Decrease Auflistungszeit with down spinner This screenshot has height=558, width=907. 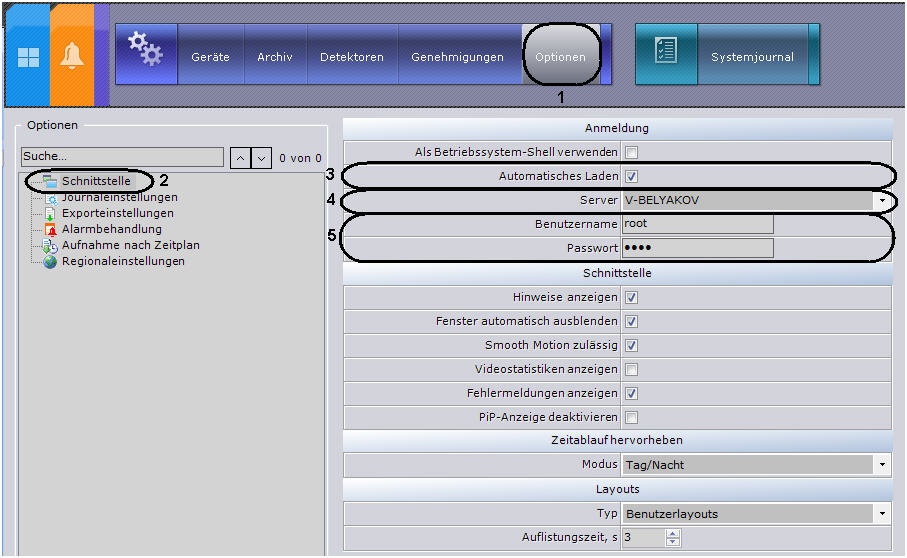coord(672,542)
